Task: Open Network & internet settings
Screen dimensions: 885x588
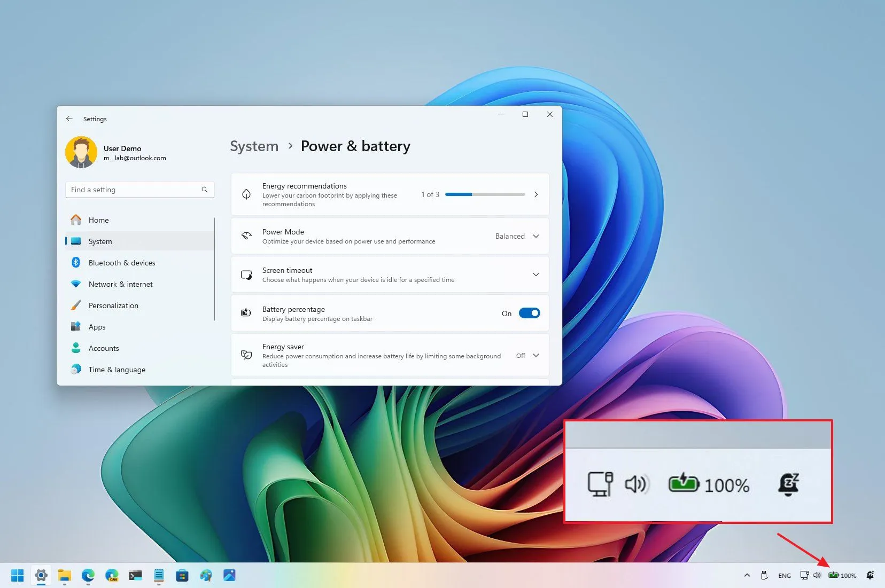Action: point(120,284)
